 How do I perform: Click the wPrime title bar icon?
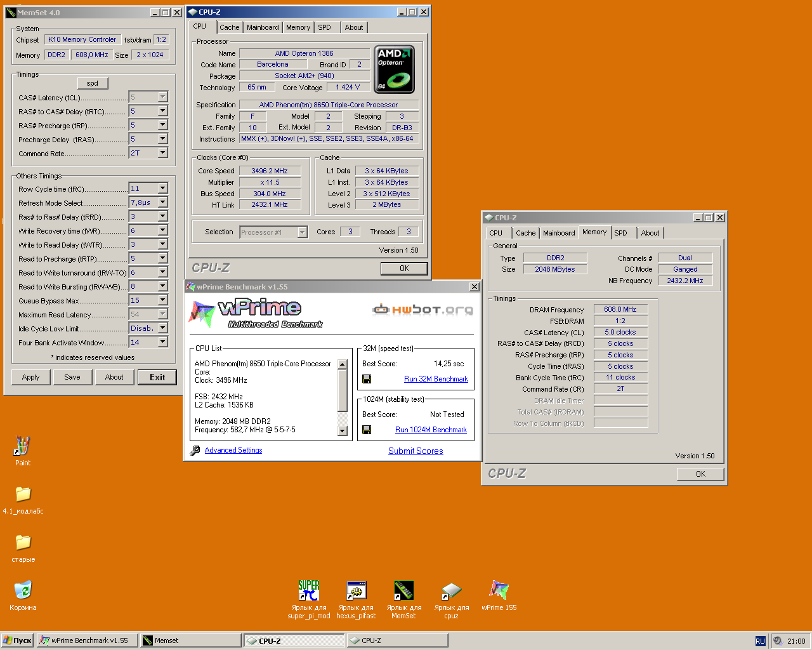point(190,287)
